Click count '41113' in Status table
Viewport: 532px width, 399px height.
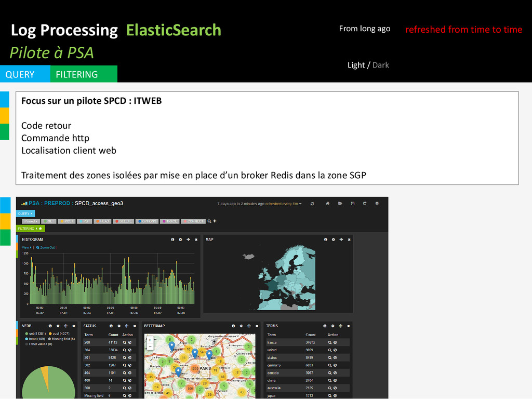click(x=113, y=343)
